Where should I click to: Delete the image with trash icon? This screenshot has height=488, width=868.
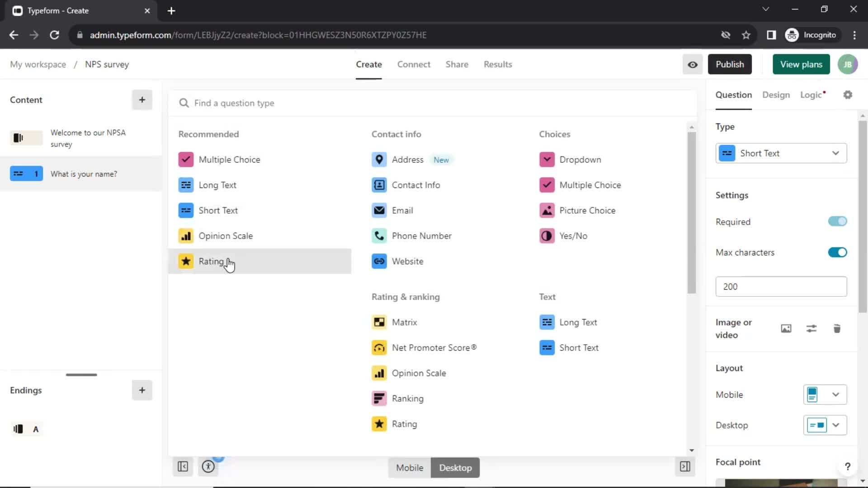[x=837, y=328]
